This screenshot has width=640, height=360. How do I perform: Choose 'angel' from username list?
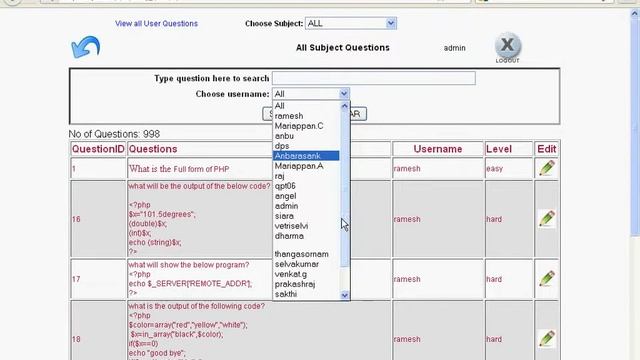coord(306,196)
